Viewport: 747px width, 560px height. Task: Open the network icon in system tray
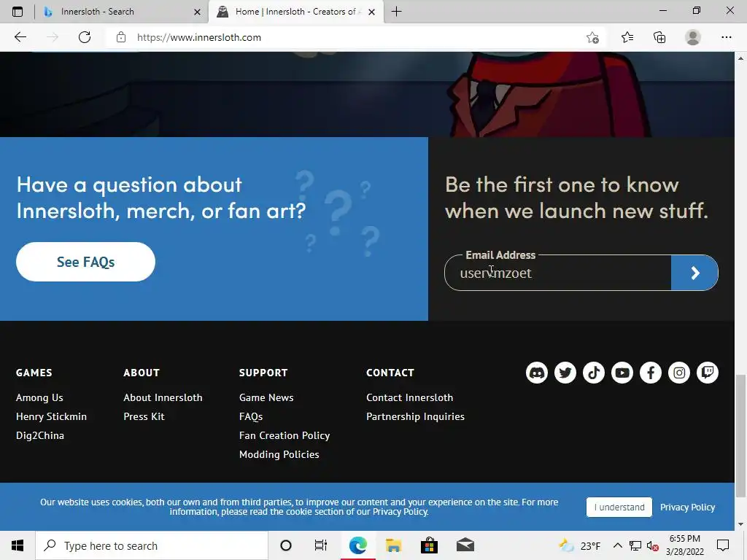click(x=635, y=545)
